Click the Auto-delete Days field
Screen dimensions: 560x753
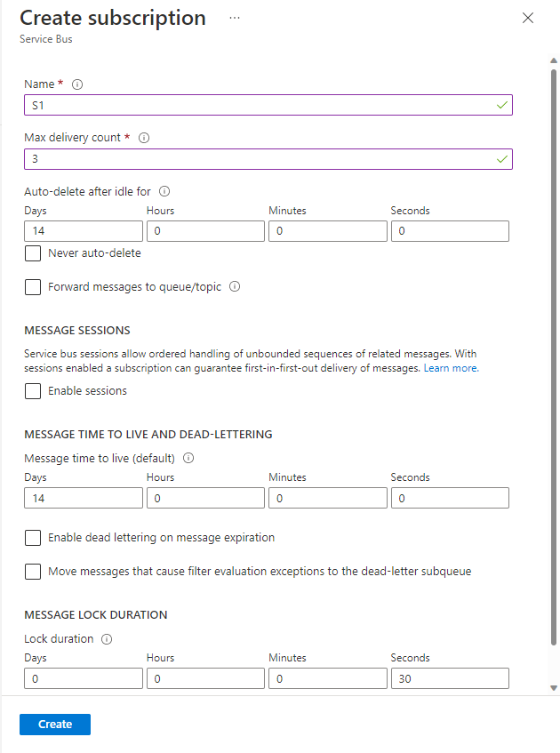(x=84, y=231)
